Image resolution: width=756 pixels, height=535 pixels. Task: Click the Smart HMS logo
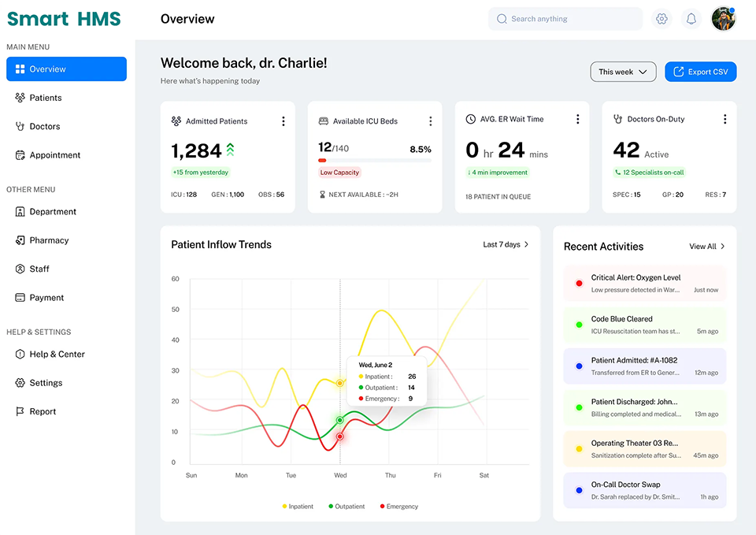(64, 19)
